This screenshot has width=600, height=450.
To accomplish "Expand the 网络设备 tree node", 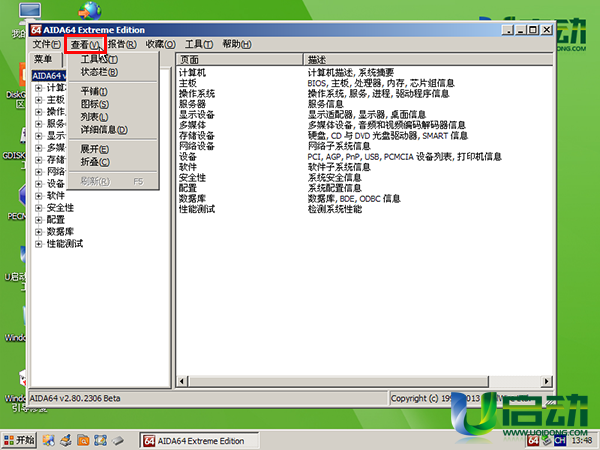I will click(x=38, y=172).
